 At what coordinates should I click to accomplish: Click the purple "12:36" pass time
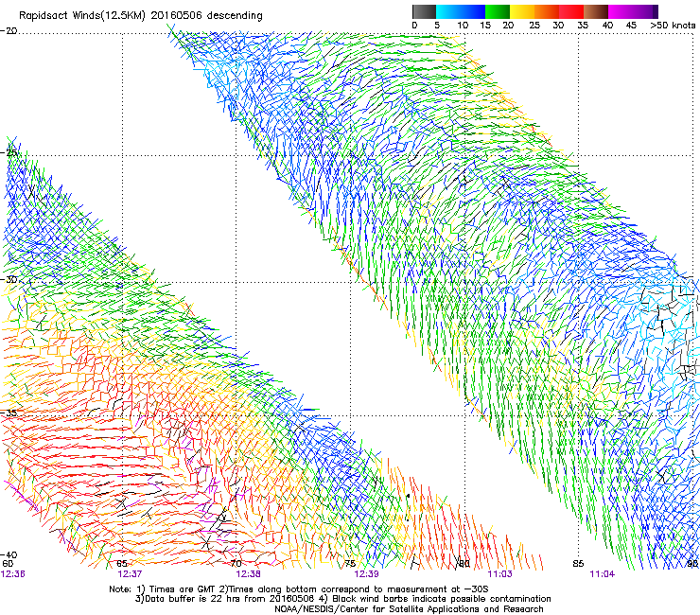tap(13, 574)
